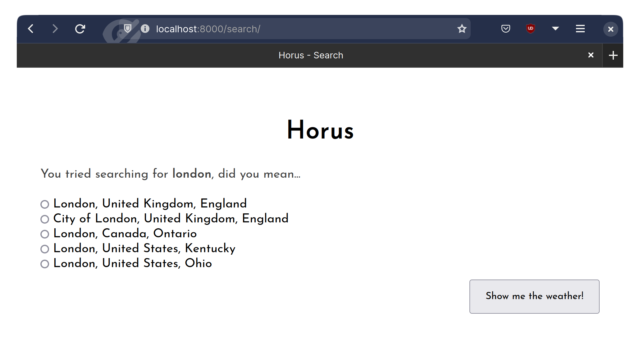This screenshot has height=364, width=640.
Task: Open the hamburger application menu
Action: [x=580, y=29]
